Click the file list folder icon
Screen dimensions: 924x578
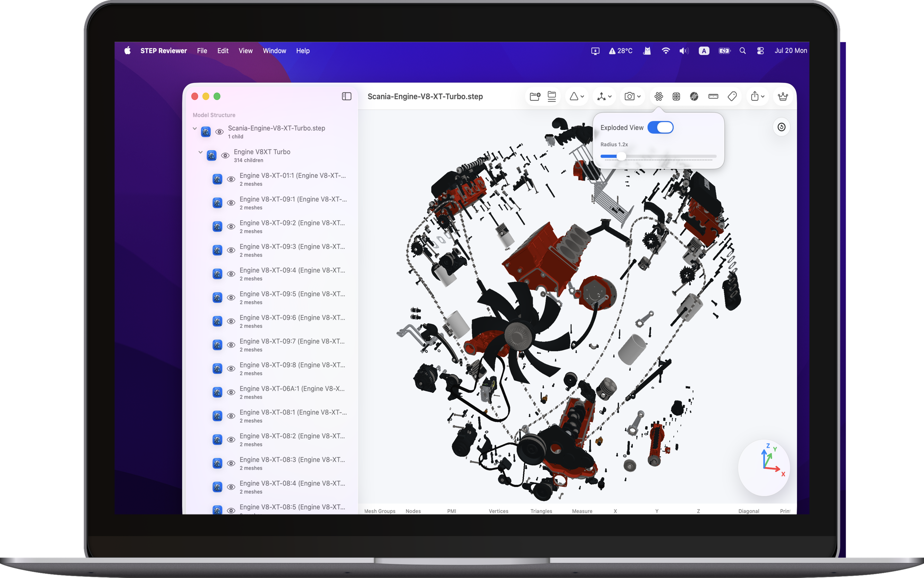click(552, 96)
